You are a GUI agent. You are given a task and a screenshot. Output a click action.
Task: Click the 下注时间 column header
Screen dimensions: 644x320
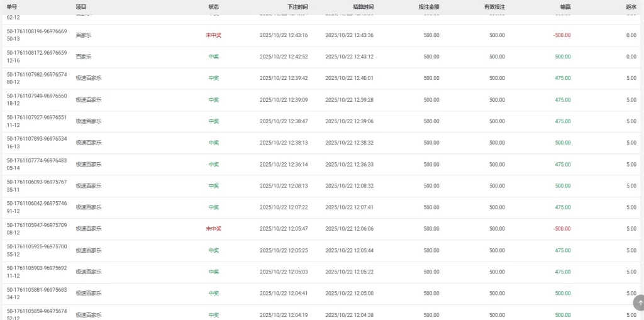coord(297,7)
